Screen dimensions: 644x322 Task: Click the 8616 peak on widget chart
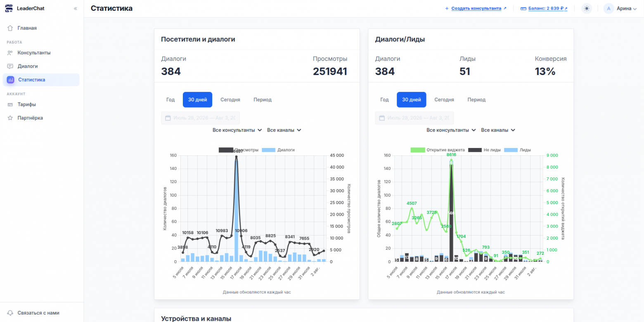pyautogui.click(x=451, y=160)
